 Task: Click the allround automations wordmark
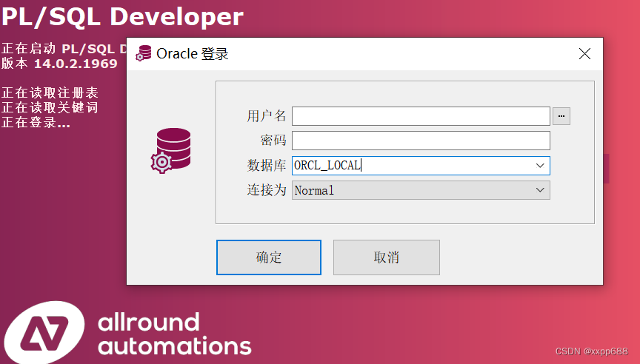click(175, 334)
